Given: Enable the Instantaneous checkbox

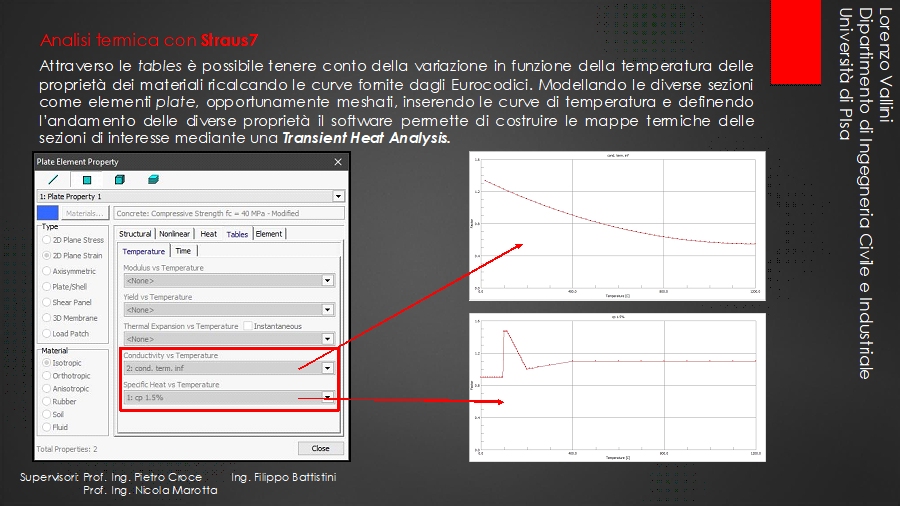Looking at the screenshot, I should (247, 326).
